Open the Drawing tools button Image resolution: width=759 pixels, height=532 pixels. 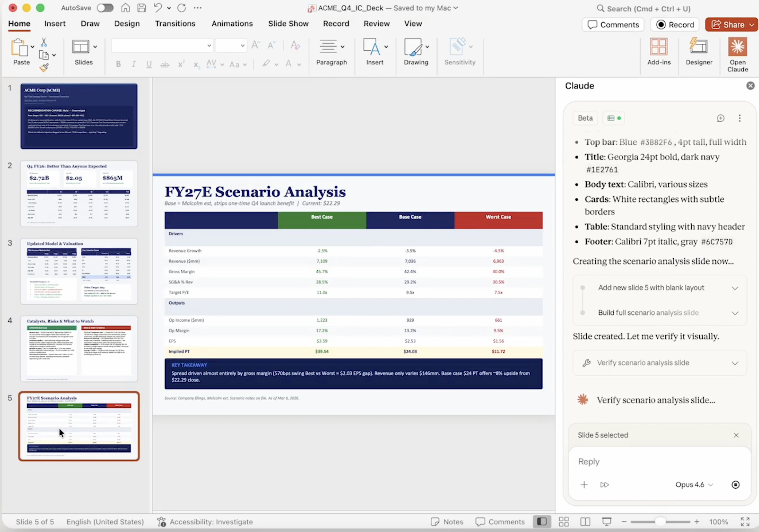click(x=416, y=52)
